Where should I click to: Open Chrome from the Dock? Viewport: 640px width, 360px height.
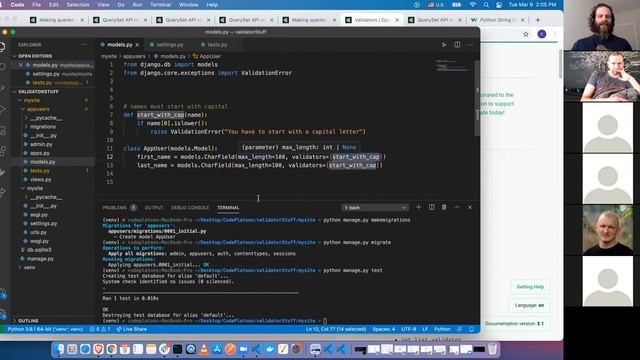[x=111, y=349]
